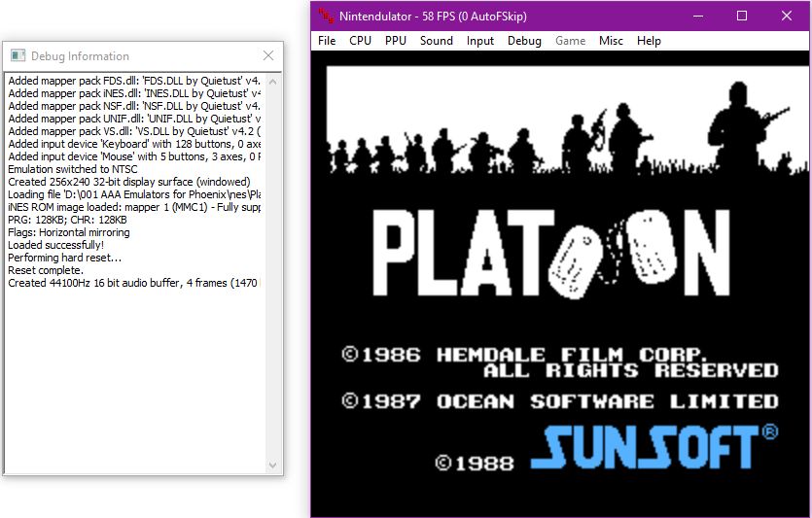Close the Nintendulator window

[x=786, y=17]
